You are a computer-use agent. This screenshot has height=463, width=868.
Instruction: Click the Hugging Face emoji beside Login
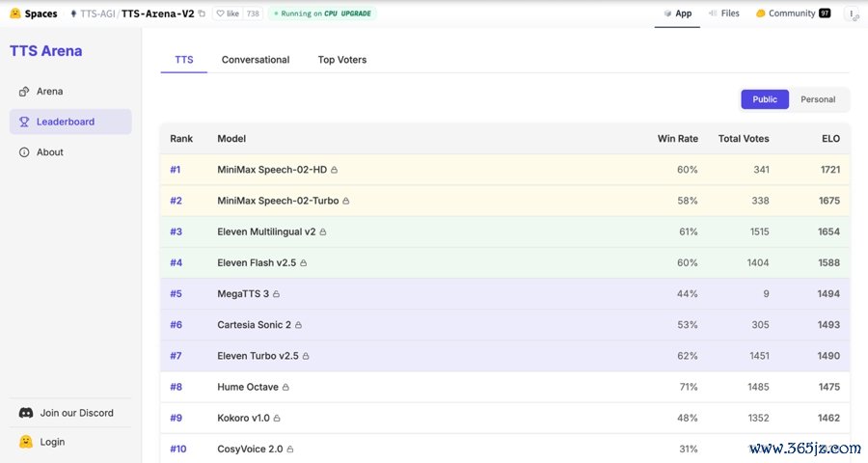click(25, 442)
